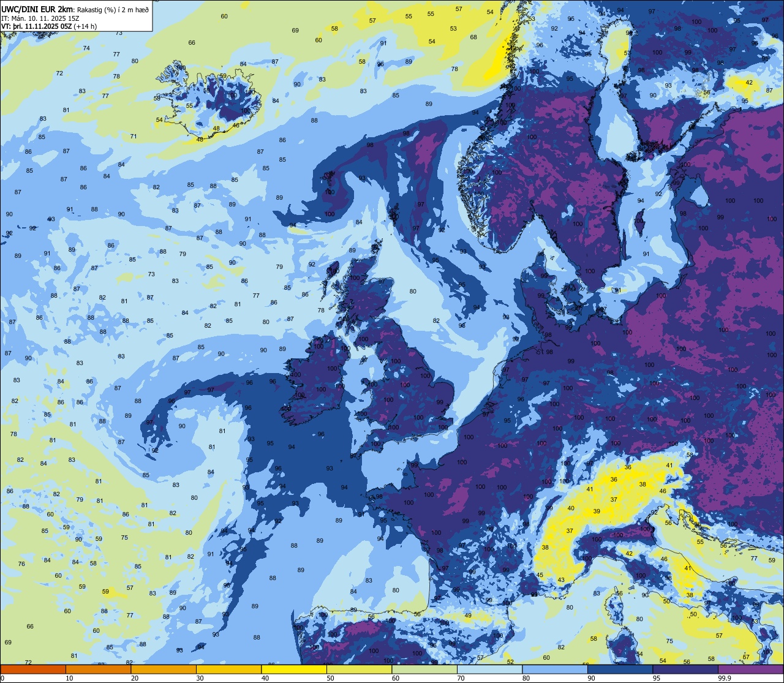Click the '60' label on the legend scale
Image resolution: width=784 pixels, height=683 pixels.
396,678
